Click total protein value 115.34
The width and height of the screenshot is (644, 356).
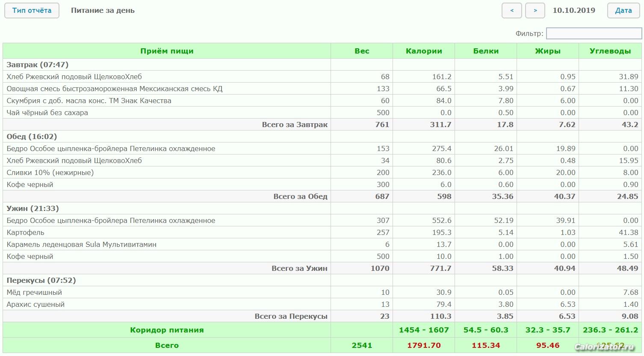[x=486, y=345]
